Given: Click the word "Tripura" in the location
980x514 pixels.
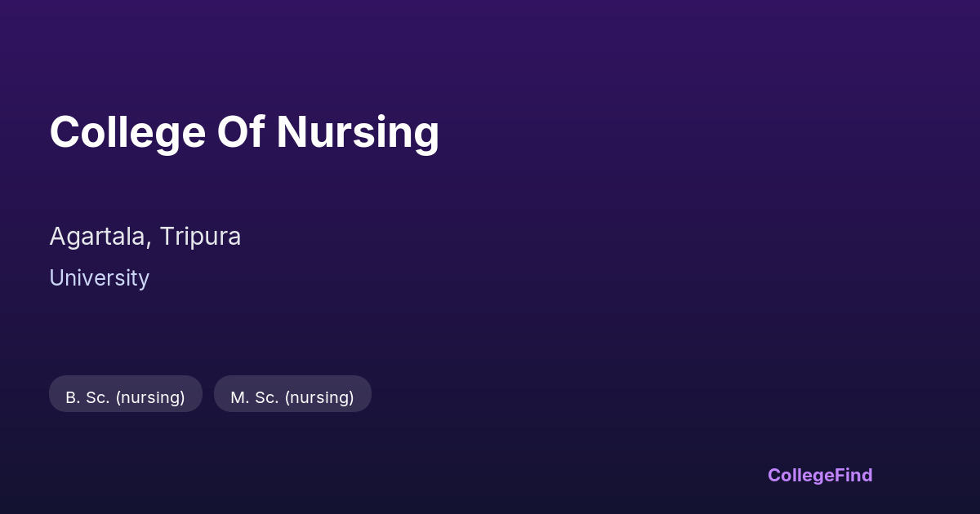Looking at the screenshot, I should click(x=200, y=237).
